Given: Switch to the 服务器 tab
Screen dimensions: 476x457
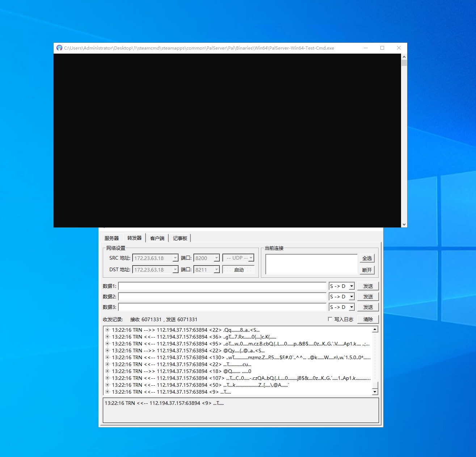Looking at the screenshot, I should click(111, 238).
